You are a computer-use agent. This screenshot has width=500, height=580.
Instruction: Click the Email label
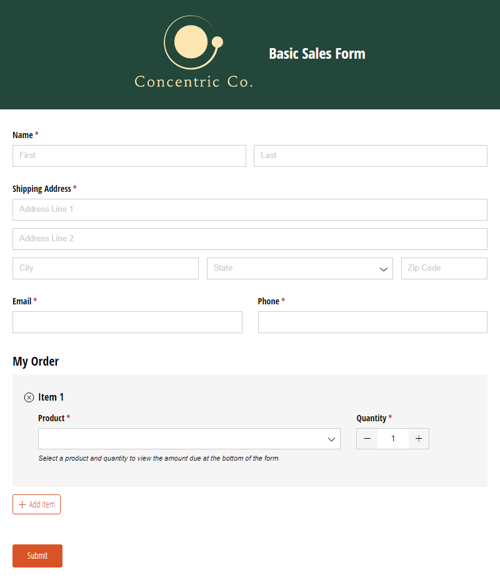tap(22, 301)
